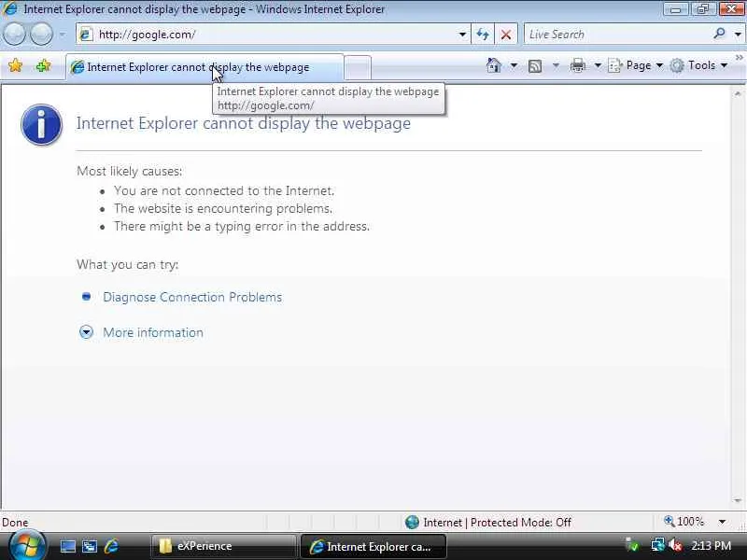Click the Live Search magnifier icon
Viewport: 747px width, 560px height.
pyautogui.click(x=719, y=34)
